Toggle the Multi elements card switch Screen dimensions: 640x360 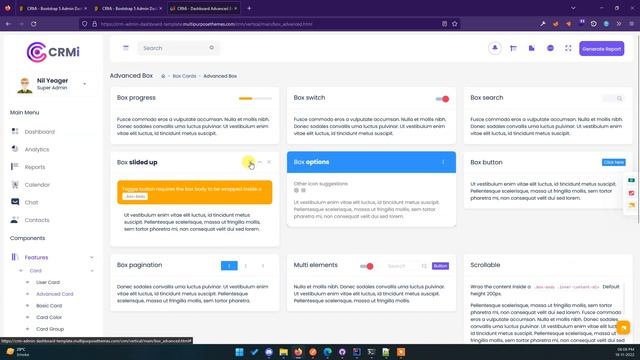tap(367, 266)
